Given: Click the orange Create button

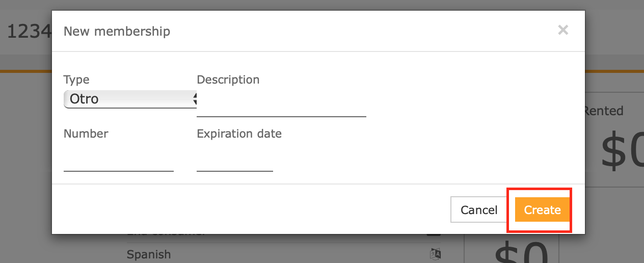Looking at the screenshot, I should coord(542,210).
